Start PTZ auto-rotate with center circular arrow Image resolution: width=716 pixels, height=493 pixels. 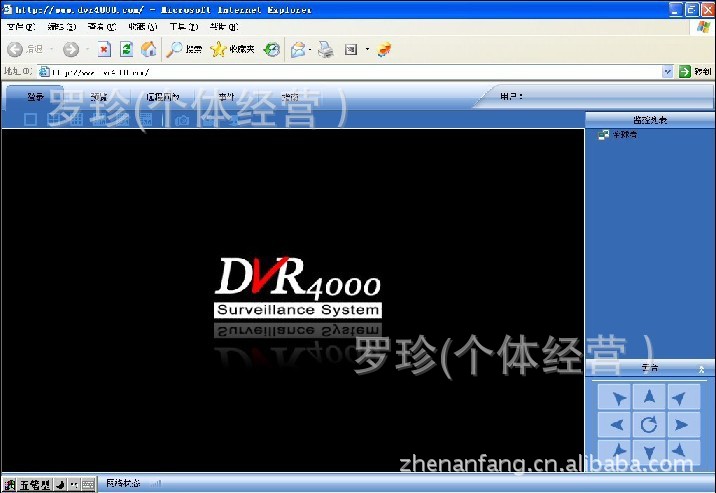pos(649,425)
